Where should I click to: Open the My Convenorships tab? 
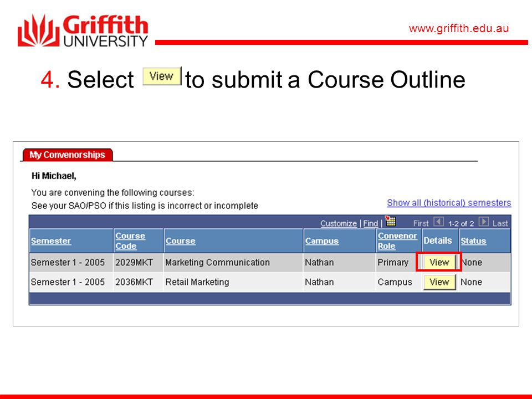pos(67,155)
